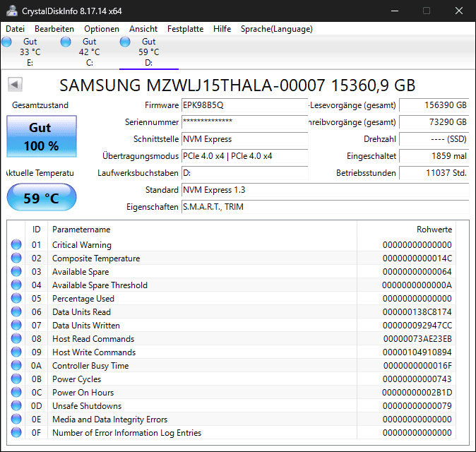The width and height of the screenshot is (476, 452).
Task: Click raw value 00000073AE23EB
Action: point(417,339)
